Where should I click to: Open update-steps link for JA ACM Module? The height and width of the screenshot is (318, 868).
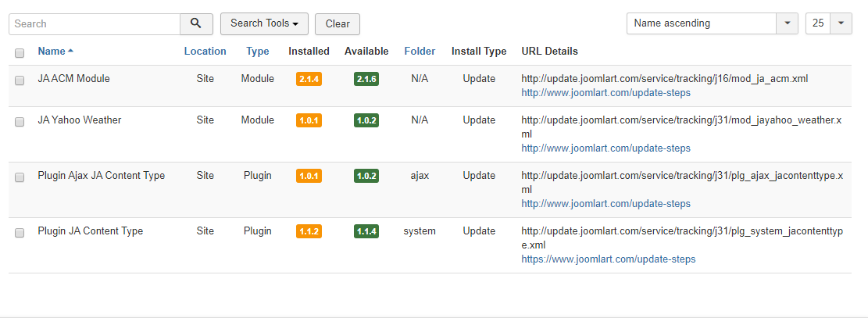point(605,92)
